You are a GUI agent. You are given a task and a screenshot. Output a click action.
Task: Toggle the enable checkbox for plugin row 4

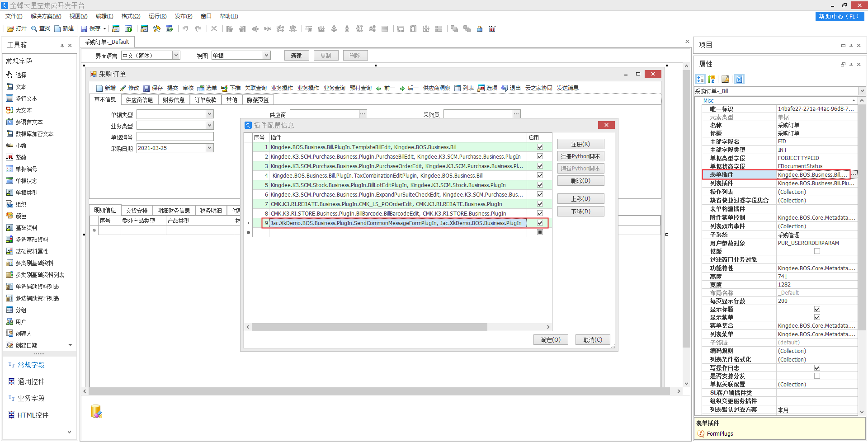[540, 175]
